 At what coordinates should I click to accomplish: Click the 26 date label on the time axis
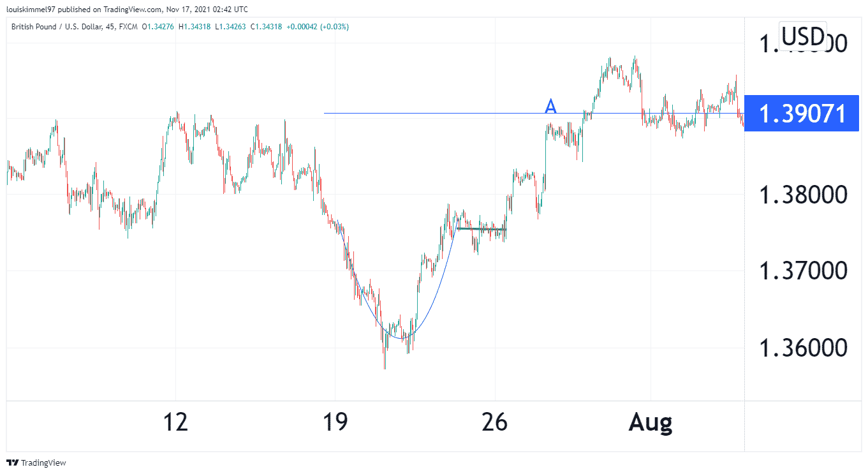coord(494,422)
